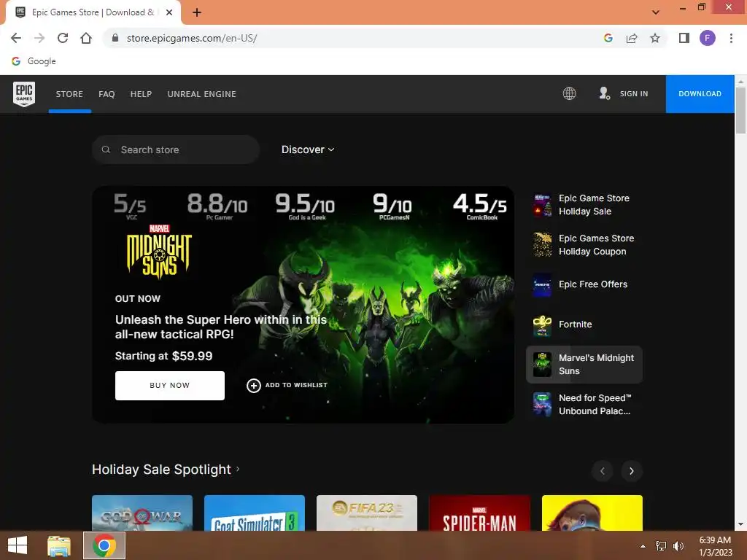Click the Midnight Suns logo in banner
The height and width of the screenshot is (560, 747).
(159, 252)
